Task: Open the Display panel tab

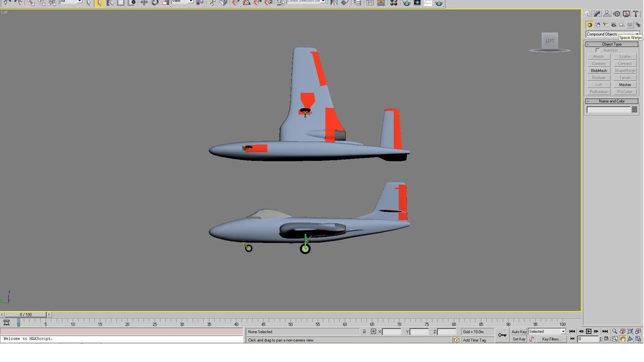Action: click(x=626, y=14)
